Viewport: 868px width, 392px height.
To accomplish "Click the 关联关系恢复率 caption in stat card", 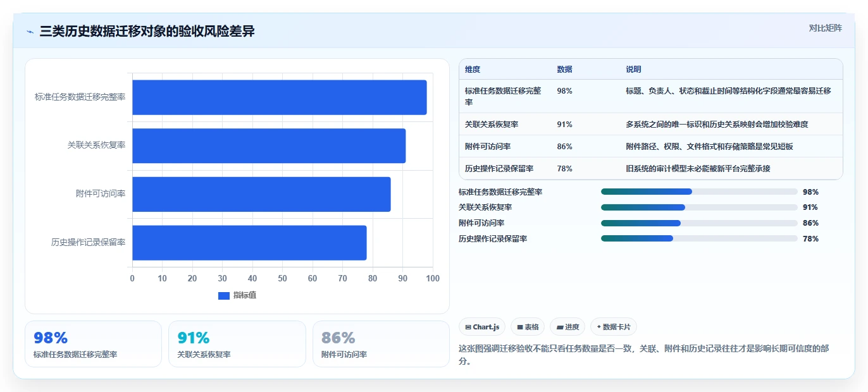I will pyautogui.click(x=204, y=355).
